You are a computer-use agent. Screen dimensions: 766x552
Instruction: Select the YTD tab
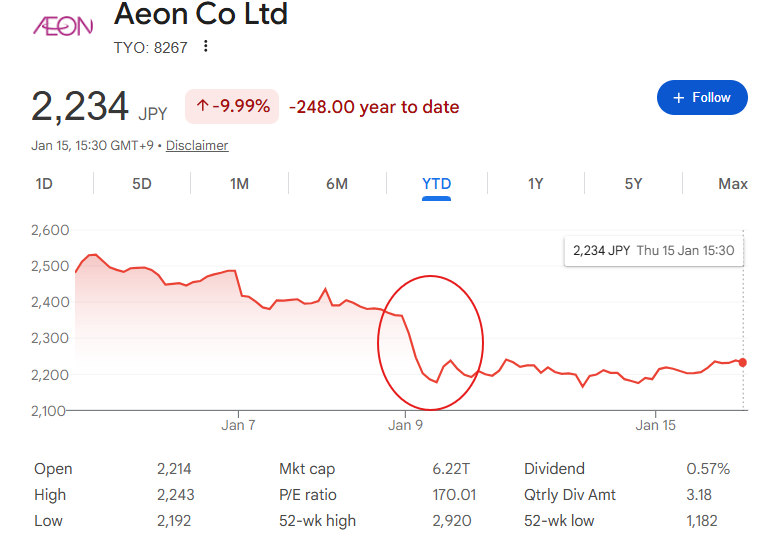coord(437,184)
